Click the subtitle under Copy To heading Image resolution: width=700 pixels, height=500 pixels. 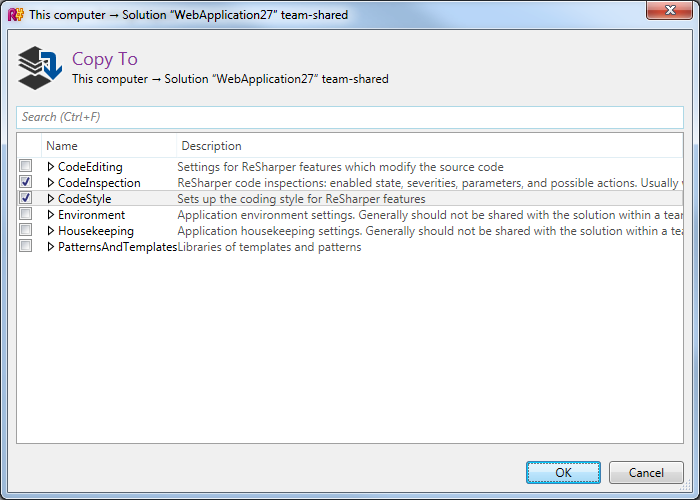click(x=230, y=79)
